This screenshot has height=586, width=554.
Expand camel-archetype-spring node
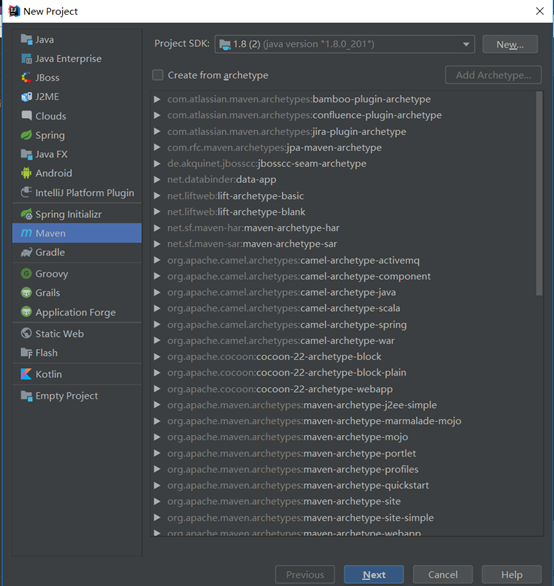[157, 324]
